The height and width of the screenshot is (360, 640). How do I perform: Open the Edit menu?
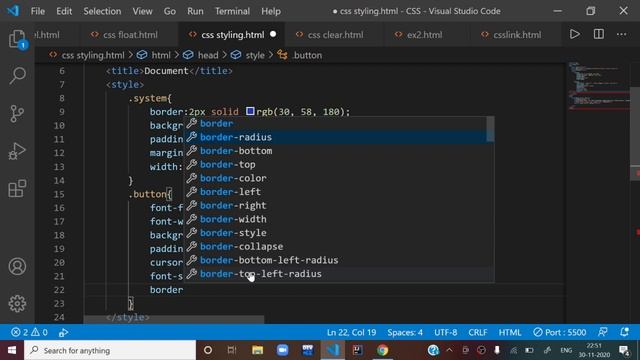coord(64,11)
